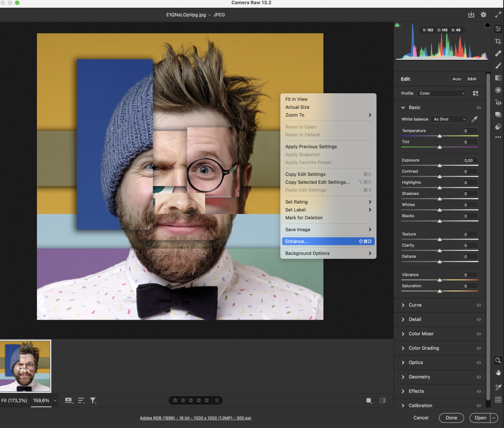The height and width of the screenshot is (428, 504).
Task: Toggle the Color Mixer panel eye icon
Action: point(478,334)
